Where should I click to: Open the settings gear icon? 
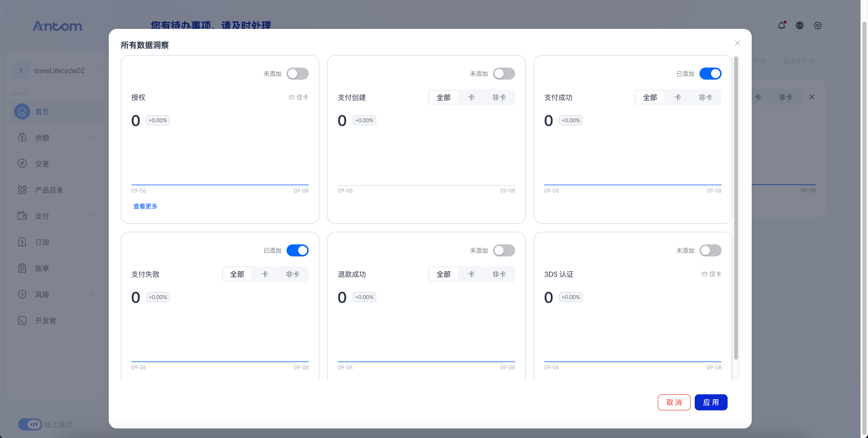click(x=818, y=25)
